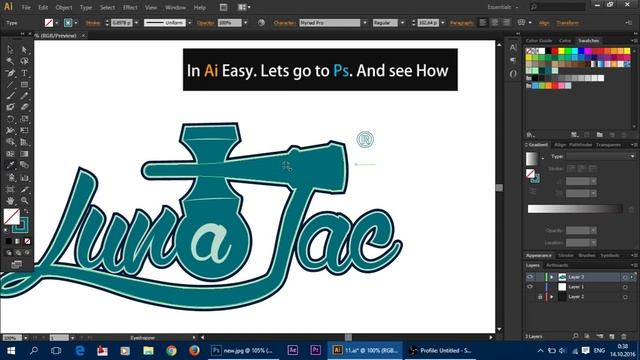Click the toolbox fill color box
This screenshot has height=360, width=640.
[11, 216]
